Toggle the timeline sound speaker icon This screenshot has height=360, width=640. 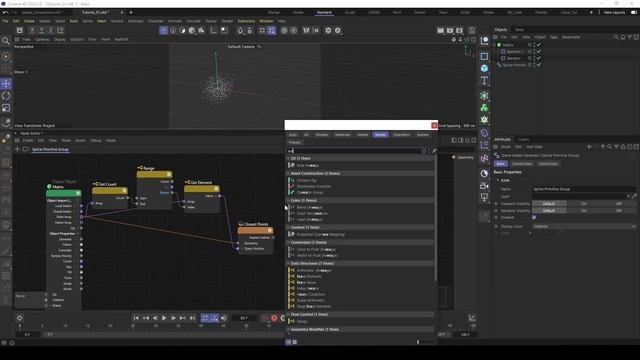click(224, 318)
